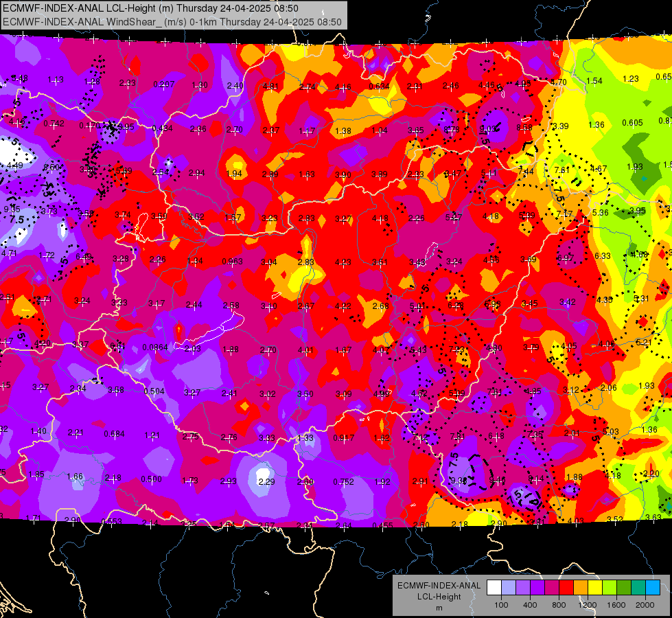
Task: Click the wind shear value 5.01
Action: 418,306
